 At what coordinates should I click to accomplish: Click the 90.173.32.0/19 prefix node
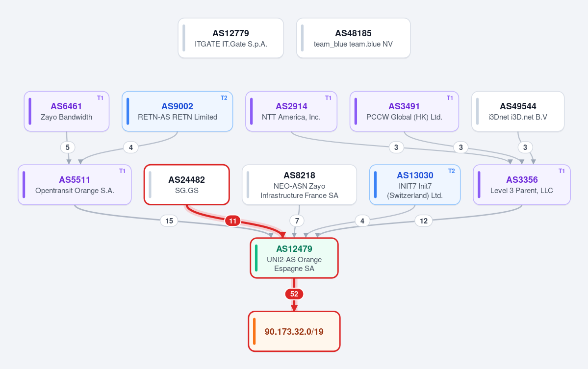(294, 332)
